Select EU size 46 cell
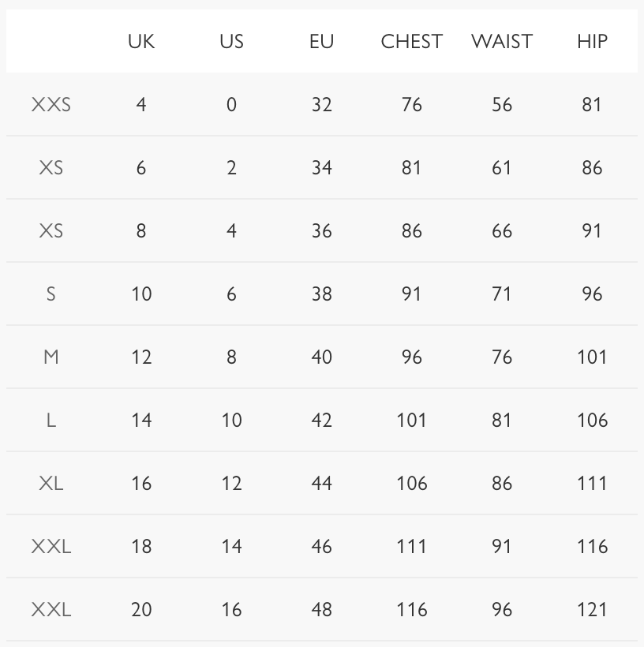The image size is (644, 647). coord(321,546)
